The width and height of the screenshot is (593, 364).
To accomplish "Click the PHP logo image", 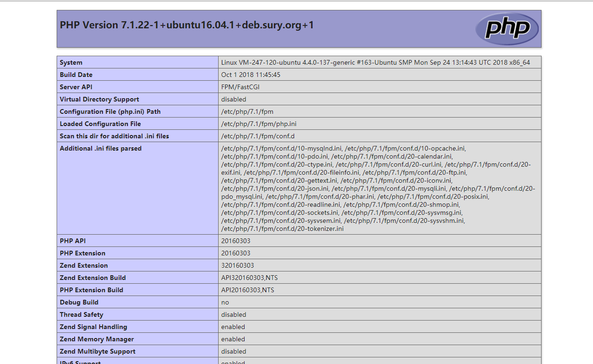I will pyautogui.click(x=507, y=29).
